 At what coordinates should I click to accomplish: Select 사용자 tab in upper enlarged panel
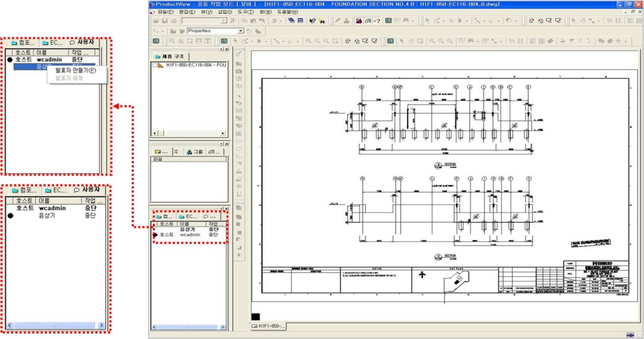pyautogui.click(x=82, y=42)
